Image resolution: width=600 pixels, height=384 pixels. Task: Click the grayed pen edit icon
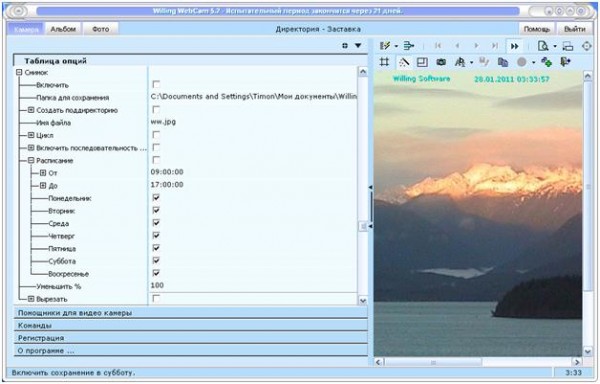tap(484, 62)
